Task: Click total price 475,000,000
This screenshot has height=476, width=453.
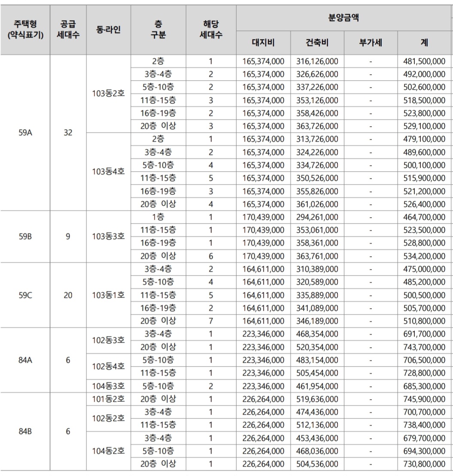Action: pos(425,269)
